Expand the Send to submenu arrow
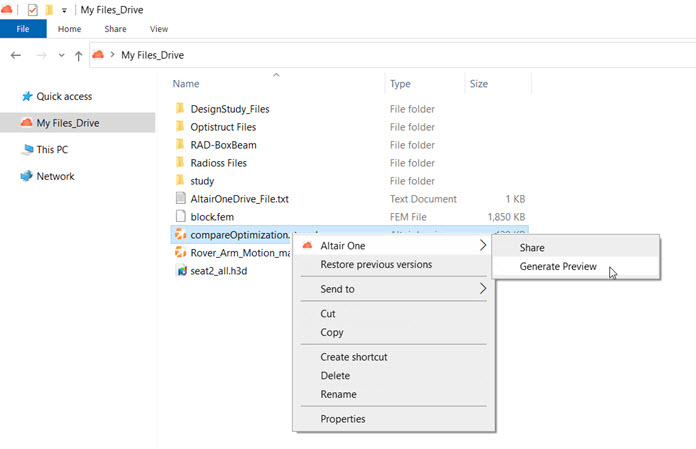696x449 pixels. pyautogui.click(x=482, y=289)
